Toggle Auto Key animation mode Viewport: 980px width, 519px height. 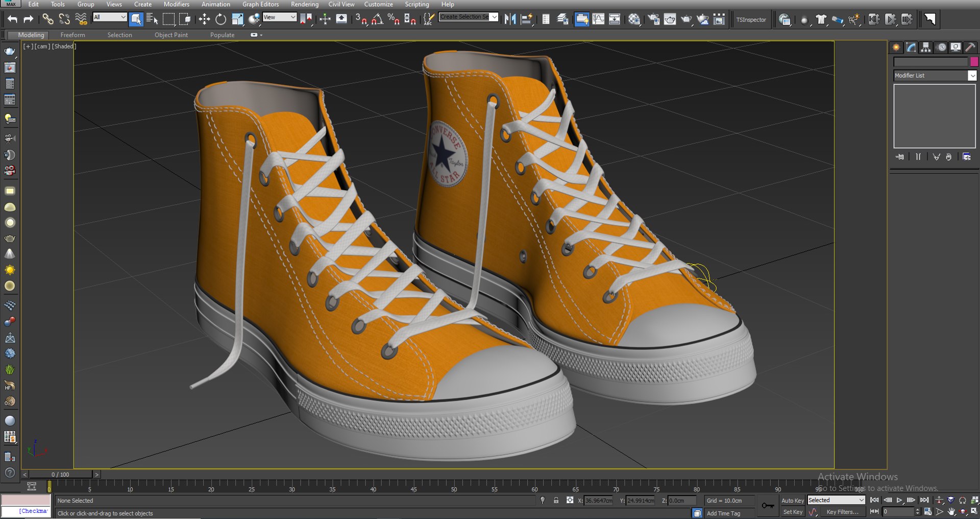pos(792,501)
